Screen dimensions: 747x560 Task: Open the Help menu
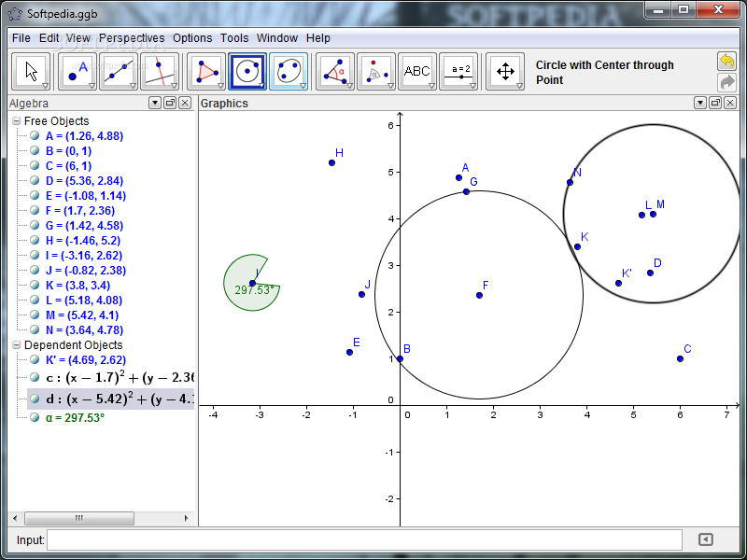[318, 38]
